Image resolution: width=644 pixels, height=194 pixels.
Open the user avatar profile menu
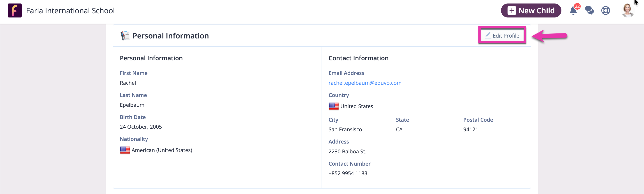tap(628, 10)
